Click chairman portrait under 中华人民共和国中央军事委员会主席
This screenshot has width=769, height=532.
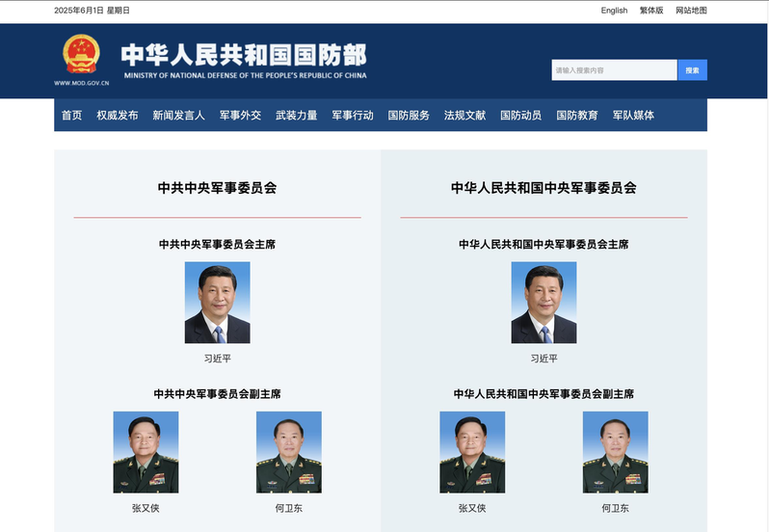pyautogui.click(x=544, y=303)
